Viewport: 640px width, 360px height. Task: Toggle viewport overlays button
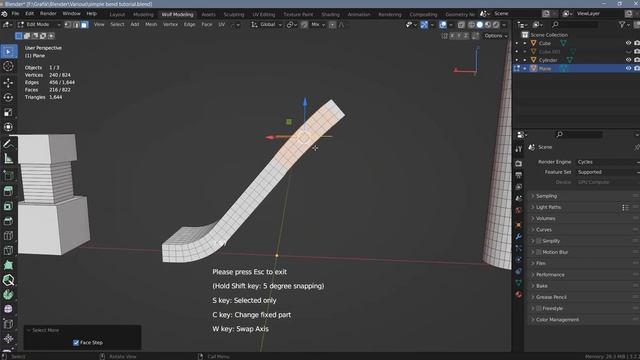pos(443,24)
